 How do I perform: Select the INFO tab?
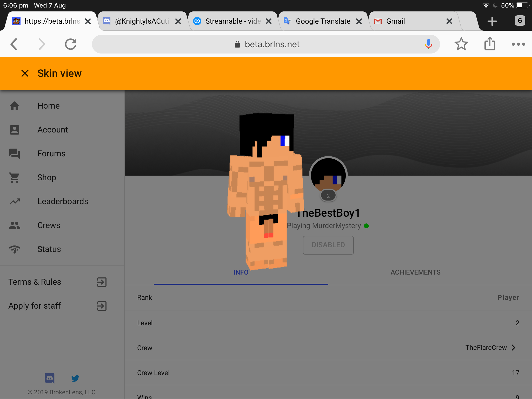241,272
